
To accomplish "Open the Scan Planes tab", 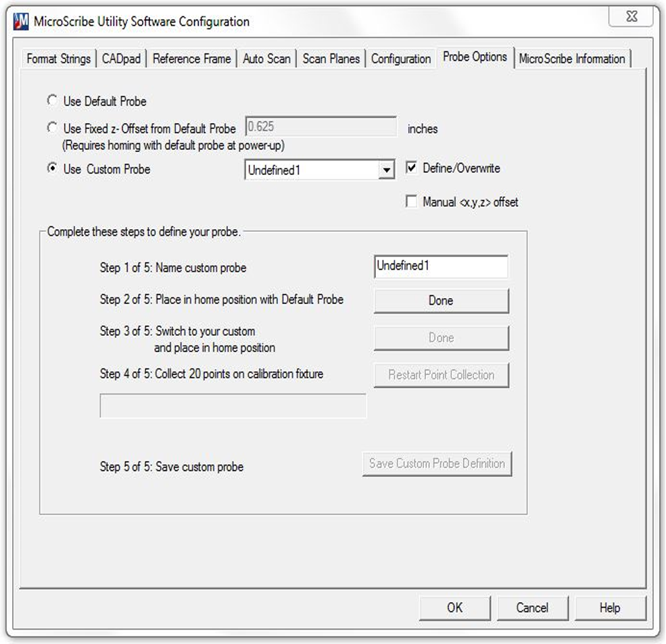I will coord(331,59).
